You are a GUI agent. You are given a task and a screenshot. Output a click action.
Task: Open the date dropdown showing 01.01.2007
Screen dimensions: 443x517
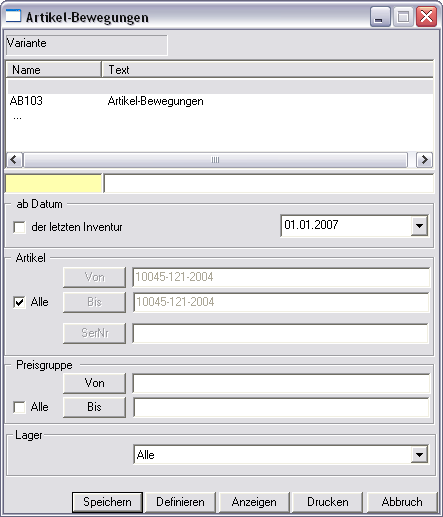(419, 226)
